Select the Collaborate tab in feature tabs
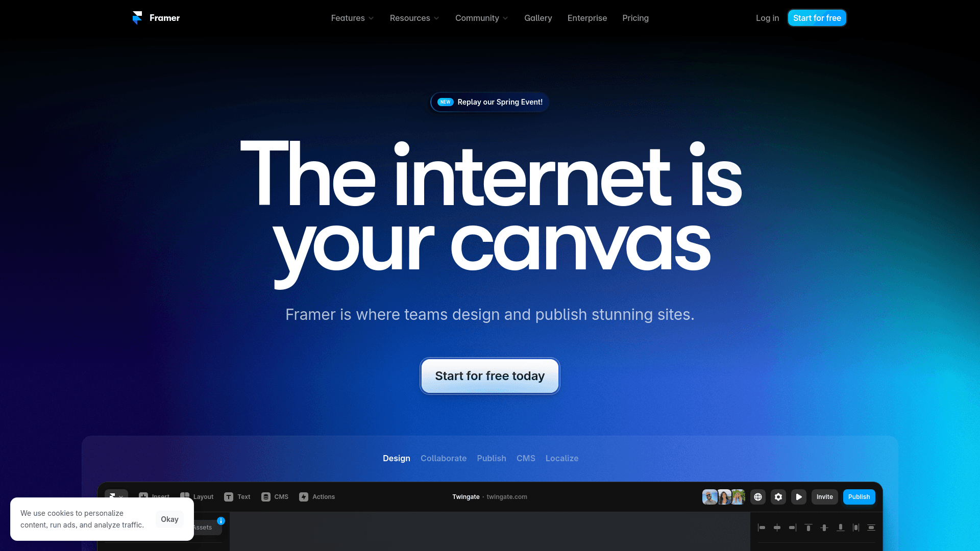The width and height of the screenshot is (980, 551). pos(444,458)
